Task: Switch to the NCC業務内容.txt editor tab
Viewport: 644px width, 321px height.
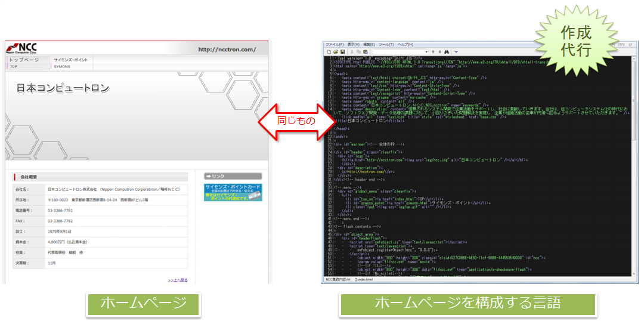Action: coord(338,279)
